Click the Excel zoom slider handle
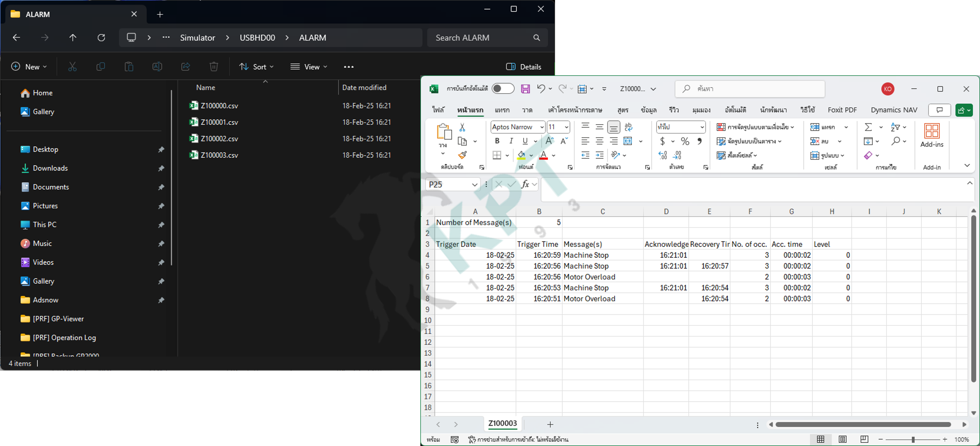Viewport: 980px width, 446px height. (913, 439)
